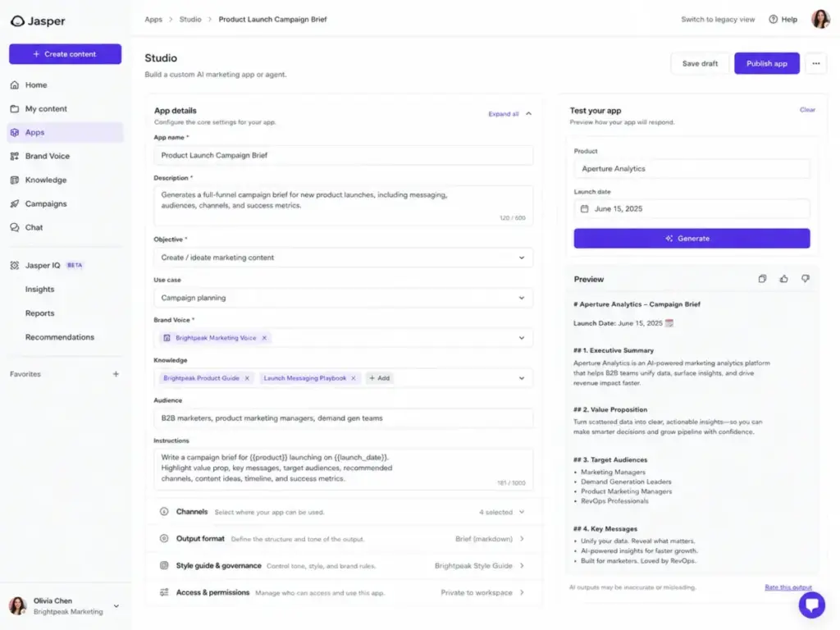This screenshot has width=840, height=630.
Task: Click the Campaigns rocket icon
Action: pos(15,203)
